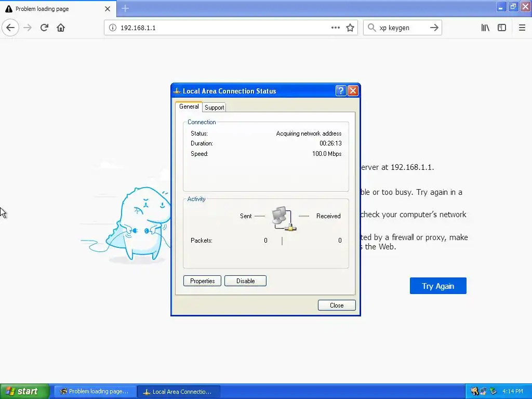
Task: Open a new tab with plus button
Action: tap(125, 8)
